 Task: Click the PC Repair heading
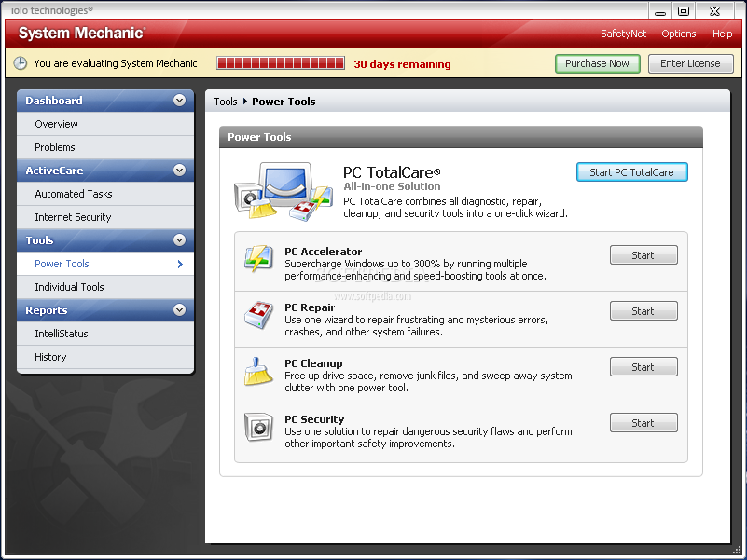tap(310, 307)
